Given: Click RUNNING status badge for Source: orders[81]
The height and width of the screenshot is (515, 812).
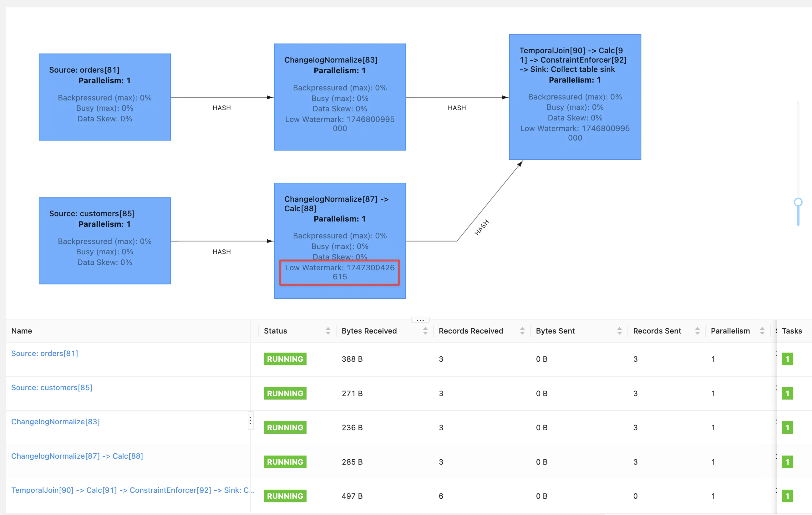Looking at the screenshot, I should [x=285, y=359].
